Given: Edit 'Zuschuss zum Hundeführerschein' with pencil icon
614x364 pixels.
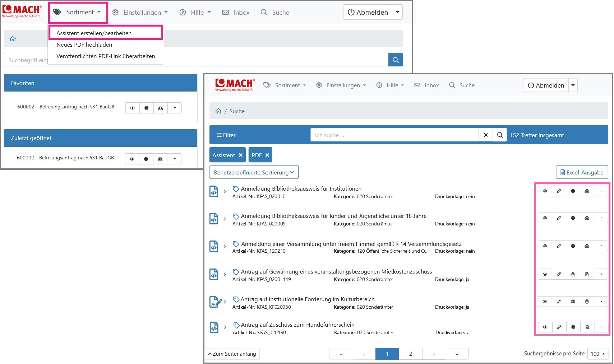Looking at the screenshot, I should click(559, 327).
